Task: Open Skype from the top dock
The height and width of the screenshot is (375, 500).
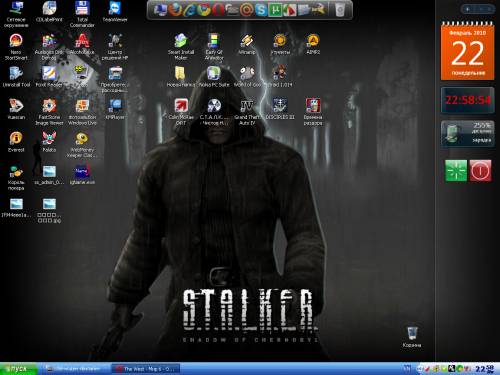Action: [x=261, y=10]
